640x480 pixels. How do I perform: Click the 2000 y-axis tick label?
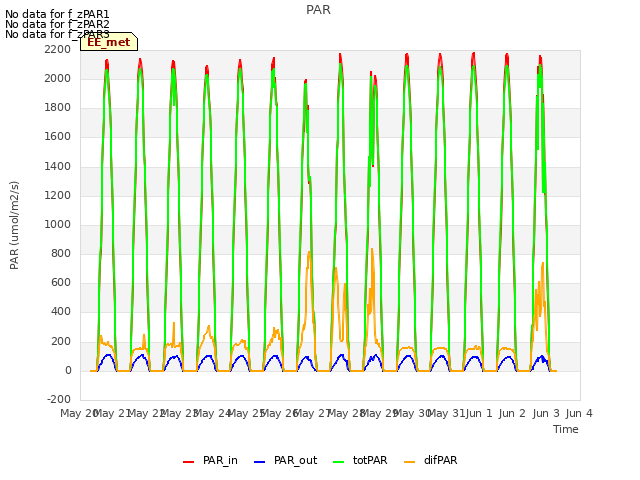click(58, 78)
